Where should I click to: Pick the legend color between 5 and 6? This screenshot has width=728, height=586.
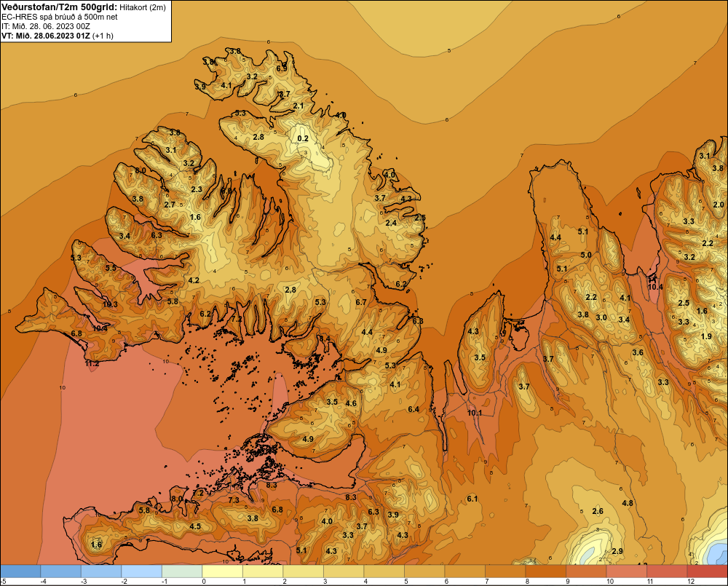coord(424,571)
